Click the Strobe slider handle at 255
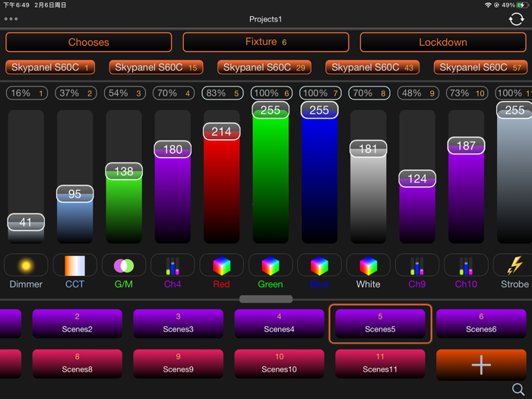Image resolution: width=532 pixels, height=399 pixels. pos(515,110)
